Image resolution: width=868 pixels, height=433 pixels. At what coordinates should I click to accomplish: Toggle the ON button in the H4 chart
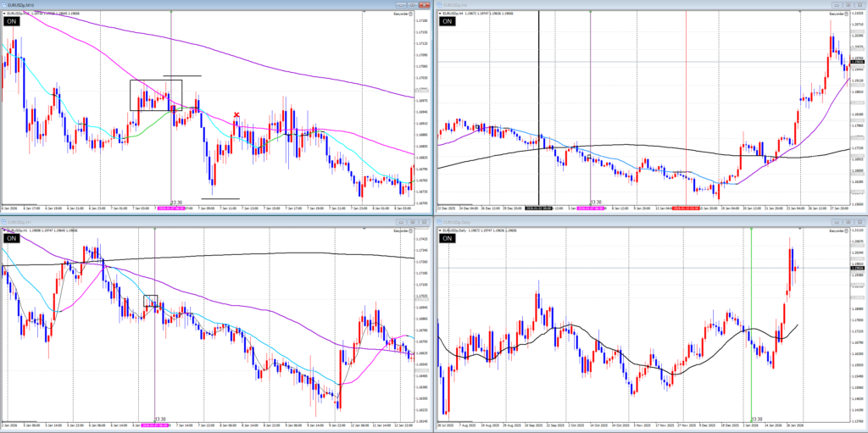click(x=447, y=21)
